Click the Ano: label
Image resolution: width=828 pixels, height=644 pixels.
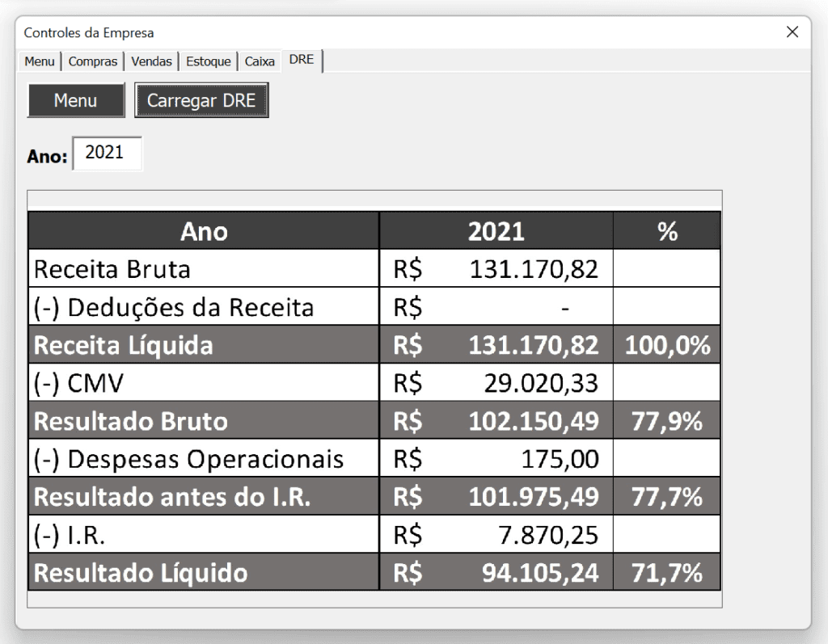click(47, 156)
